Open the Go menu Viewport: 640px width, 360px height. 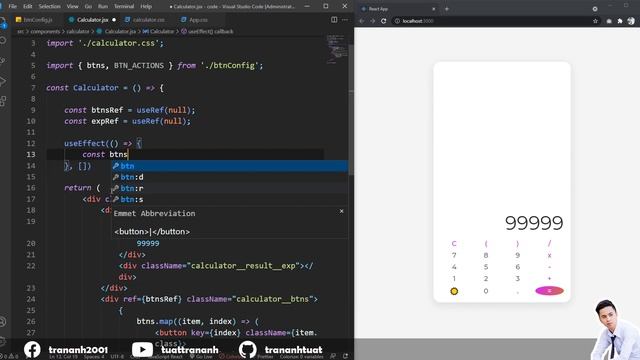point(88,7)
